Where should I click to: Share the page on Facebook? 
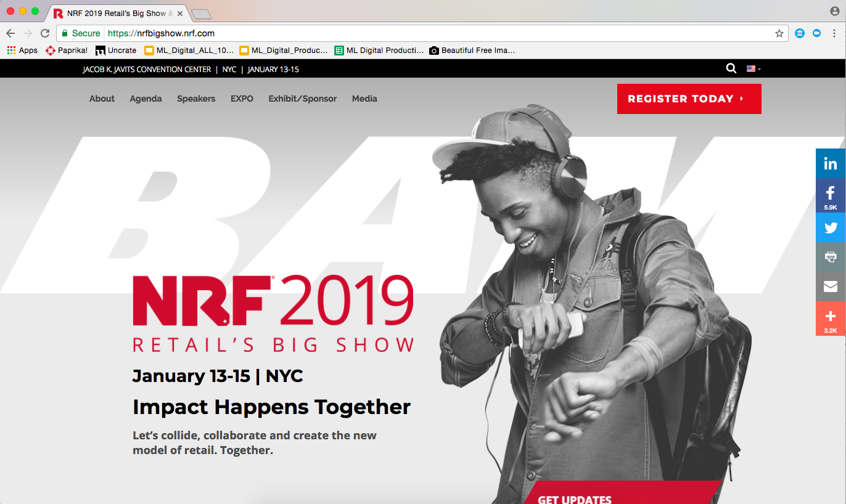point(831,196)
